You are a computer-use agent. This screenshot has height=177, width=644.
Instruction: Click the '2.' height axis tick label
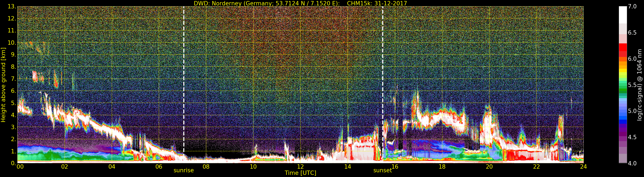pyautogui.click(x=14, y=139)
